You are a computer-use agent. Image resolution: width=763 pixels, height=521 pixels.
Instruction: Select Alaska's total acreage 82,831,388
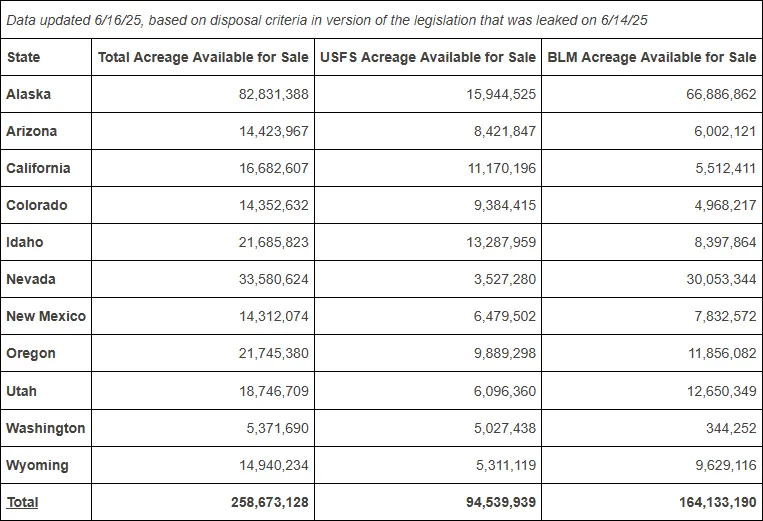pos(273,94)
